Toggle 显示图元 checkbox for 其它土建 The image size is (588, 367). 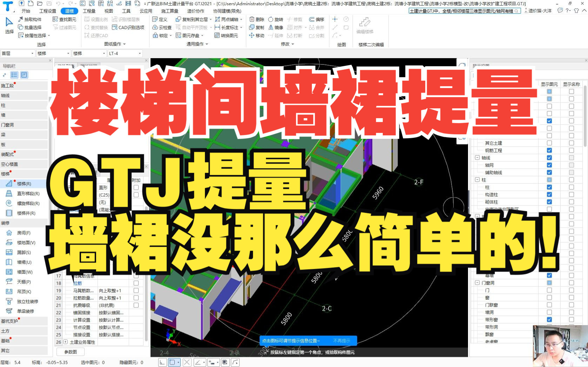click(549, 143)
